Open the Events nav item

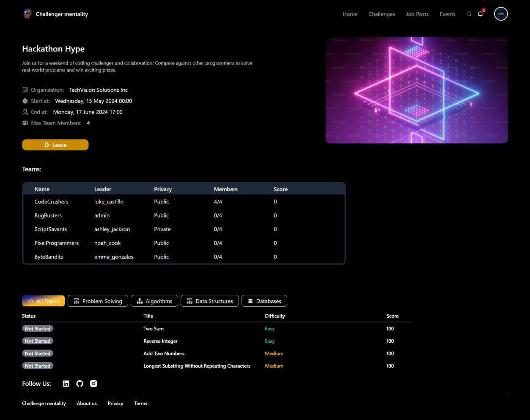click(448, 14)
